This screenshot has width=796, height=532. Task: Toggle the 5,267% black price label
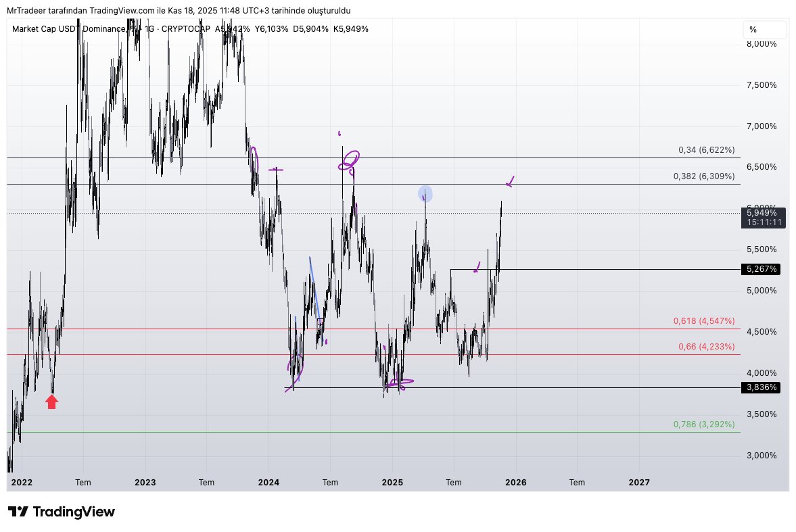pos(762,269)
